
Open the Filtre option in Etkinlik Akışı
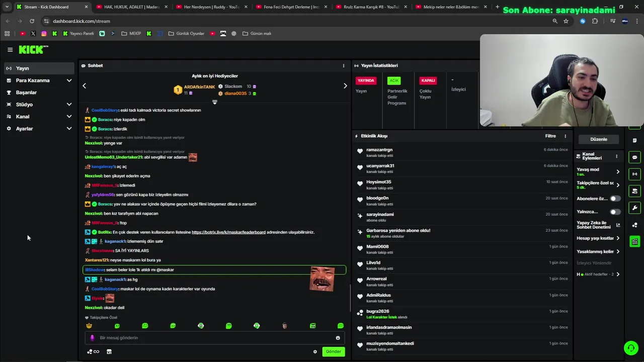(x=550, y=136)
